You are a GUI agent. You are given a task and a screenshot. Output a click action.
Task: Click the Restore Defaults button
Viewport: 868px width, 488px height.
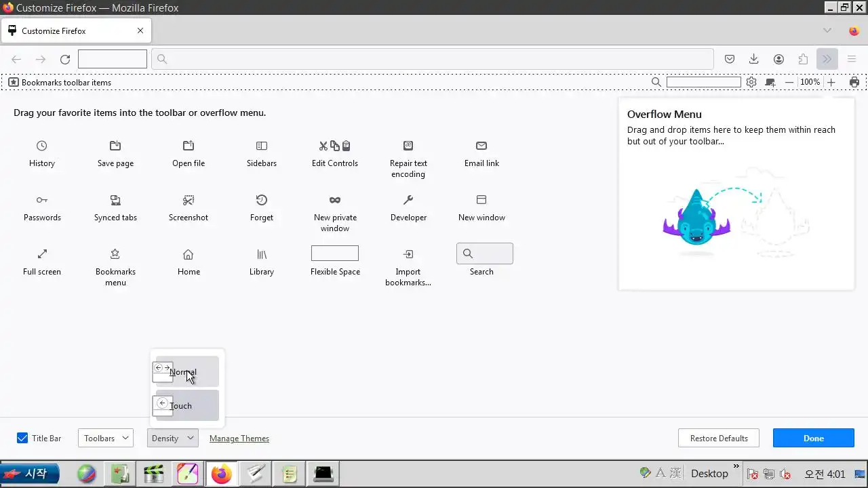coord(719,438)
